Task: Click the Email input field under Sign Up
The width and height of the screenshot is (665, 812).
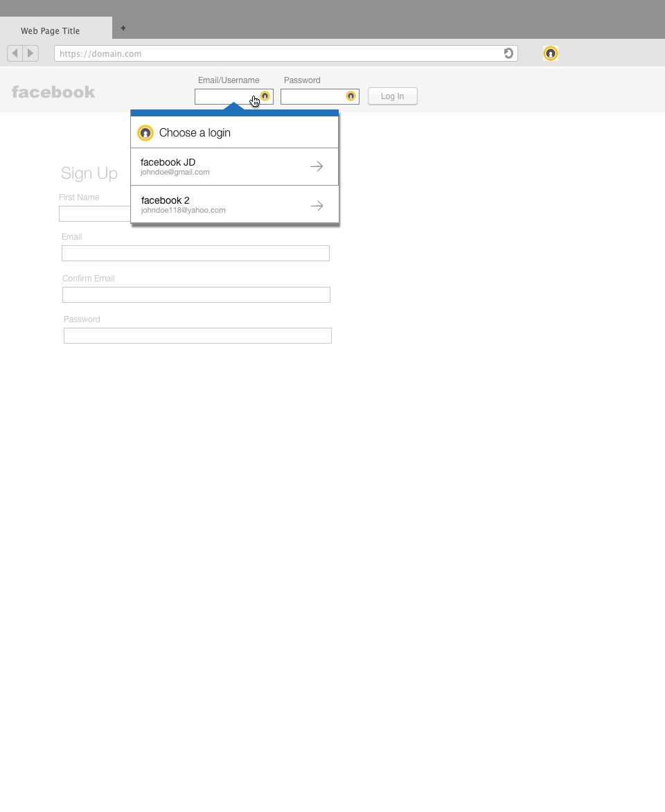Action: [x=195, y=253]
